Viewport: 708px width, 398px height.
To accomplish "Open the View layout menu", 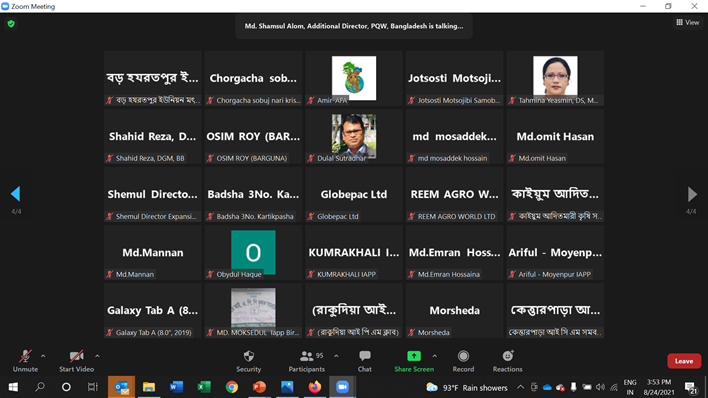I will pos(688,22).
